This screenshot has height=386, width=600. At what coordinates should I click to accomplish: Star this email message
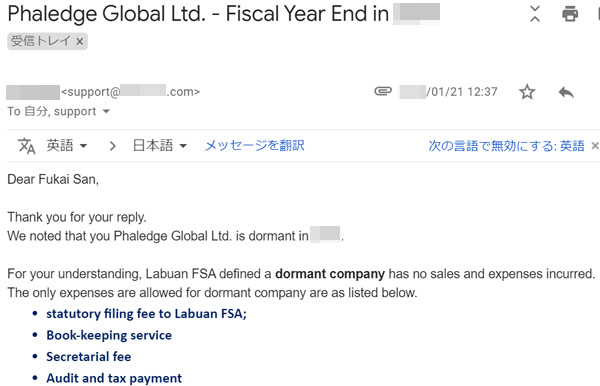point(527,92)
